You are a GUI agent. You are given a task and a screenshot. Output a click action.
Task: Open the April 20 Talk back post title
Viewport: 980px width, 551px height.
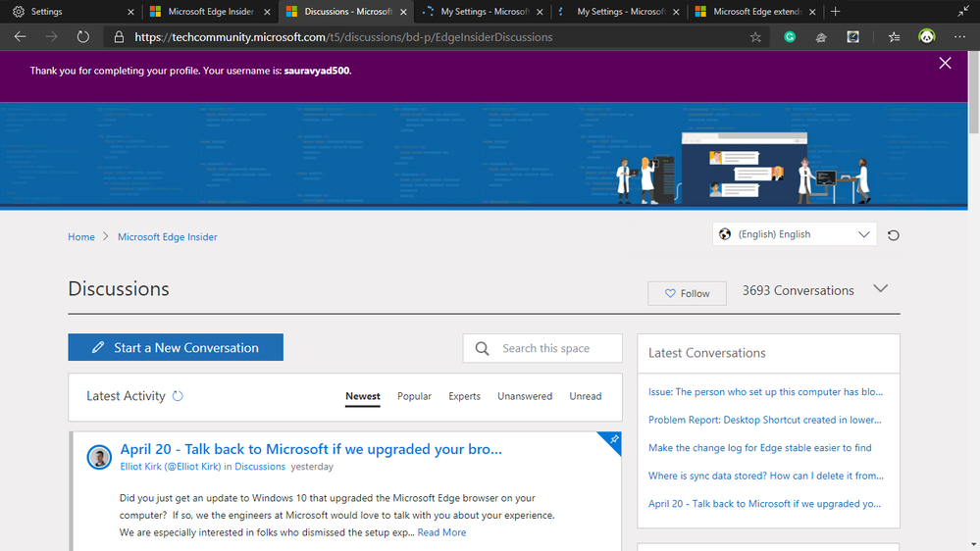click(x=311, y=449)
